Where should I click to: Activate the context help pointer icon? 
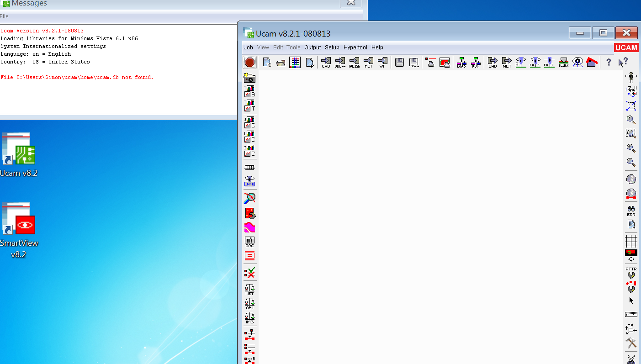(x=623, y=63)
